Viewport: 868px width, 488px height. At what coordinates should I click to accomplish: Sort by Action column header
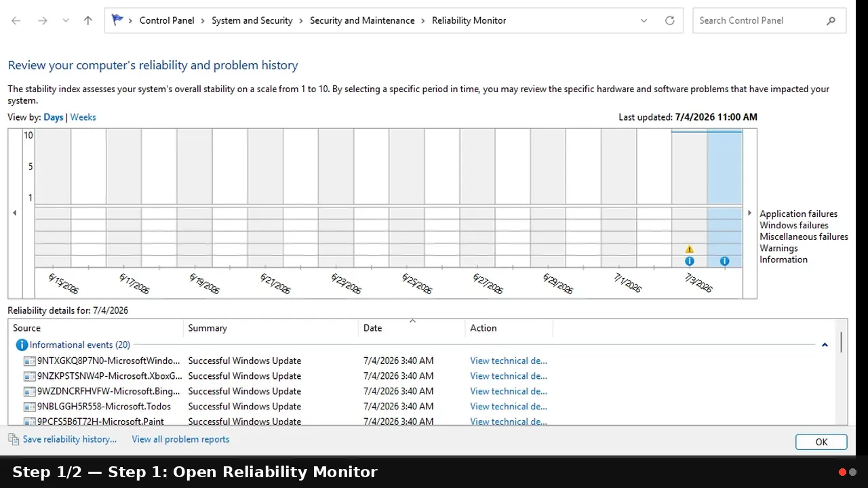pos(509,328)
